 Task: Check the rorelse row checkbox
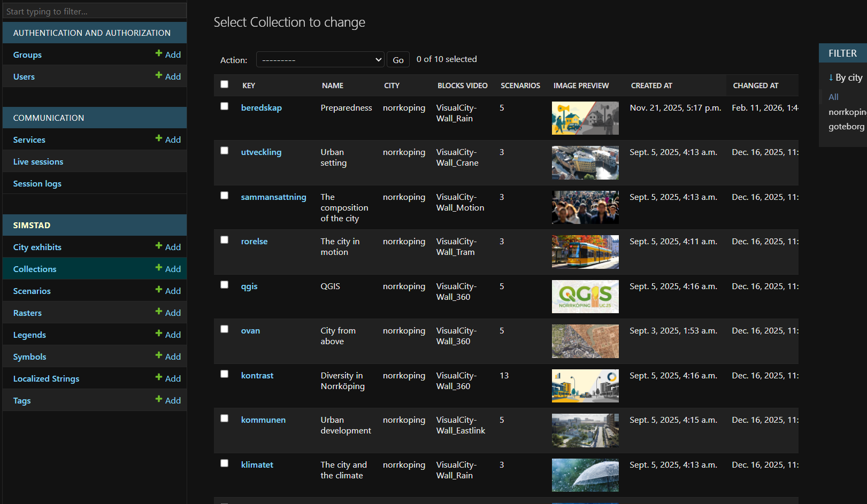(224, 240)
